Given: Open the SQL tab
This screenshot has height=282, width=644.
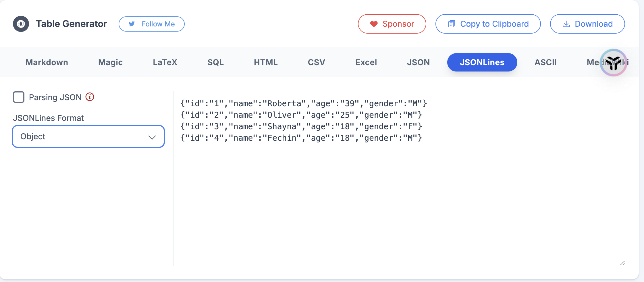Looking at the screenshot, I should point(215,62).
